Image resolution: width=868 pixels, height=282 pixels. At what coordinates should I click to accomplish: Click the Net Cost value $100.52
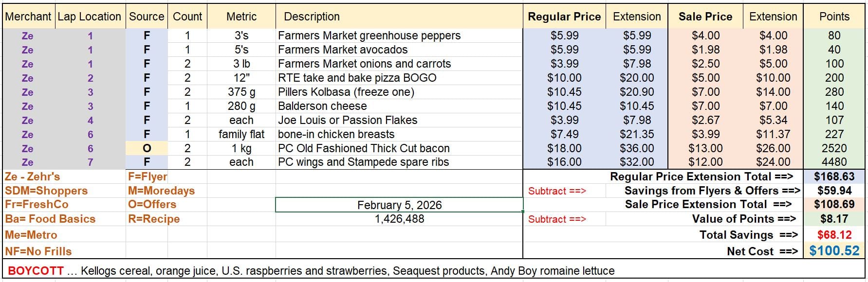pyautogui.click(x=834, y=251)
